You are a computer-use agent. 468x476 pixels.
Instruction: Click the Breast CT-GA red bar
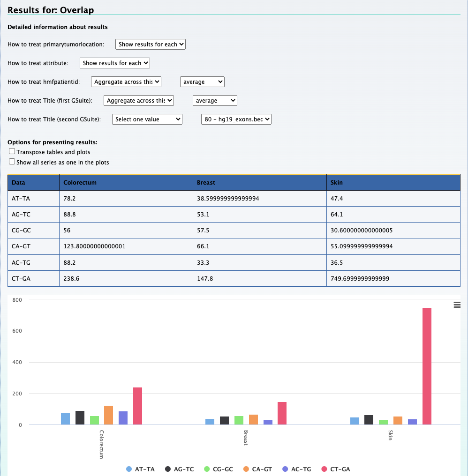282,413
